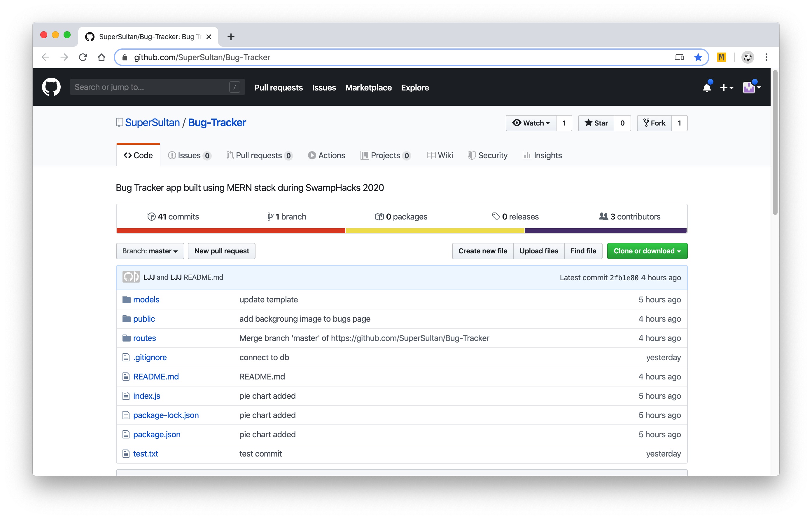Open the README.md file link
The height and width of the screenshot is (519, 812).
click(x=156, y=376)
